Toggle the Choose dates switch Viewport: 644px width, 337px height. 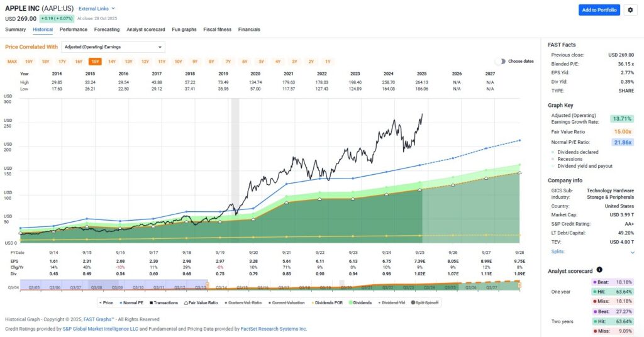(x=500, y=61)
